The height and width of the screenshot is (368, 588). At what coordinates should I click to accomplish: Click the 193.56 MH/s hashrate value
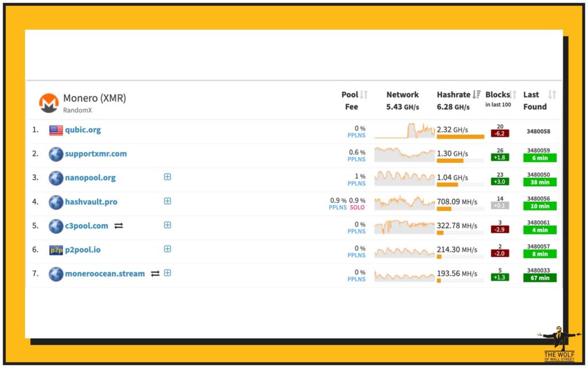point(457,274)
